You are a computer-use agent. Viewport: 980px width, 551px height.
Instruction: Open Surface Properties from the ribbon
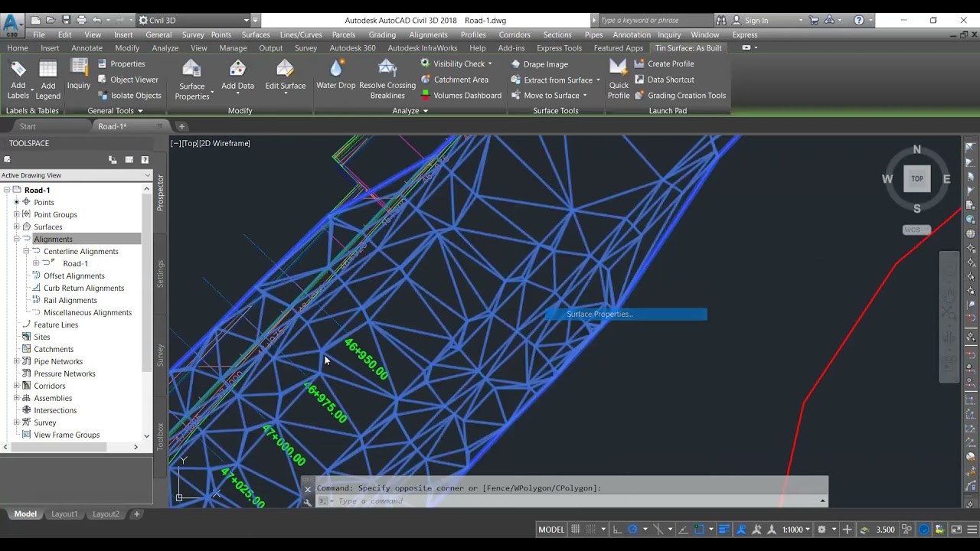tap(192, 80)
